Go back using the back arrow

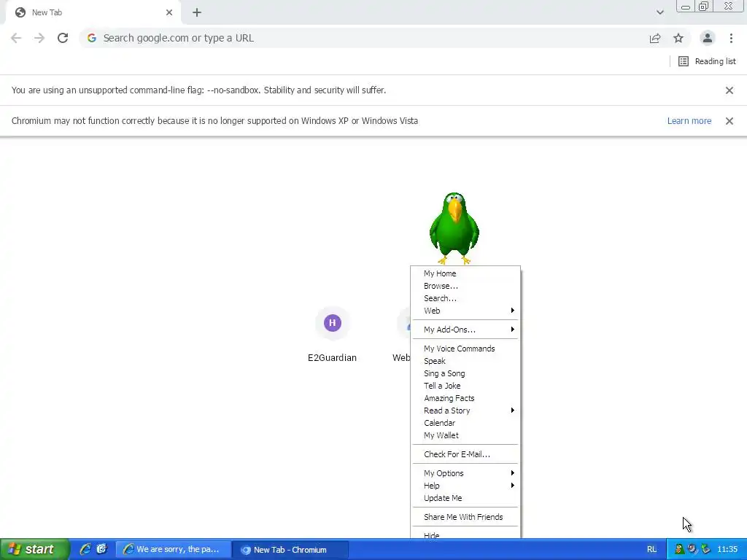click(x=16, y=38)
